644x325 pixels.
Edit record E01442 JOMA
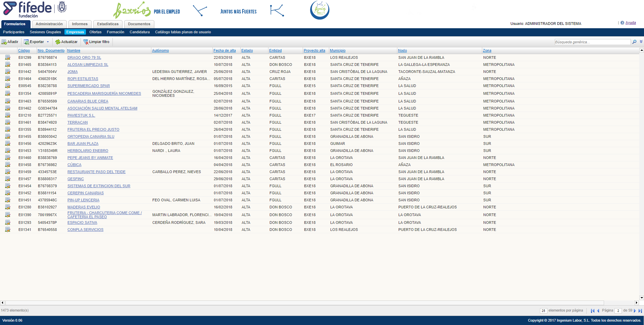(8, 72)
